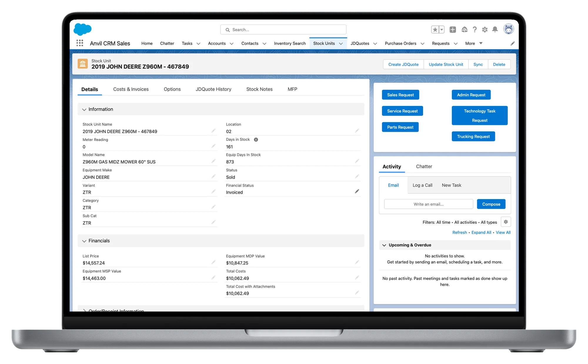Click the Trucking Request button
Screen dimensions: 588x364
click(x=473, y=136)
